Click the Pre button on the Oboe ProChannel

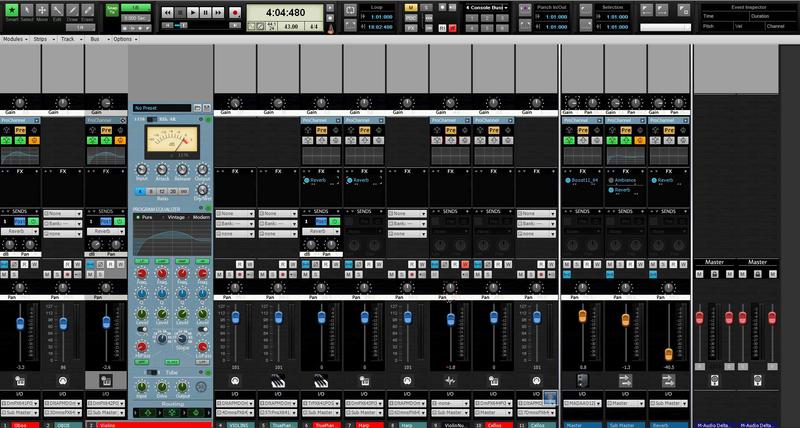20,131
